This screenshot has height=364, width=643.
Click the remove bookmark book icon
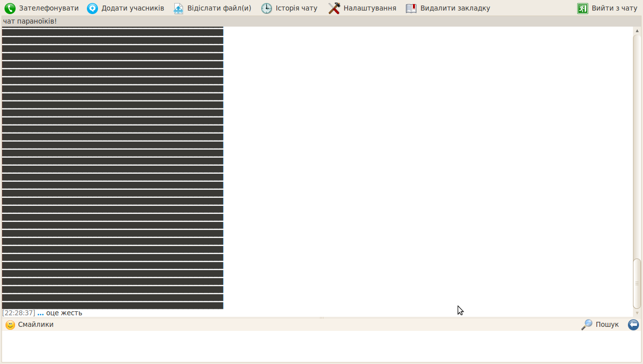[x=411, y=8]
